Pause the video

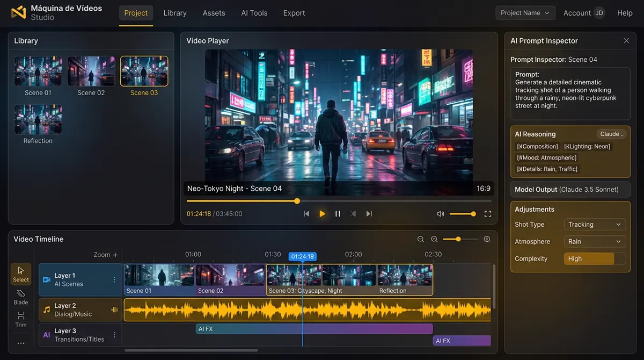coord(338,214)
